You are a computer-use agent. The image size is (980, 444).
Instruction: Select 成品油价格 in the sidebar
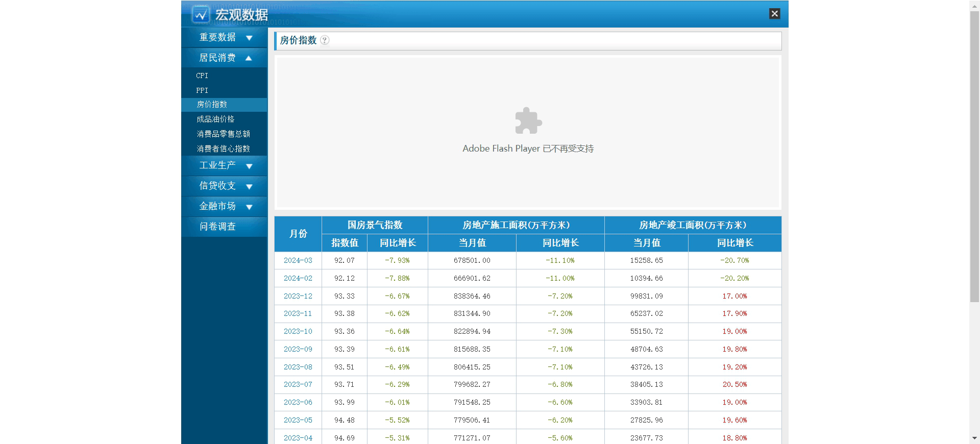(x=215, y=119)
